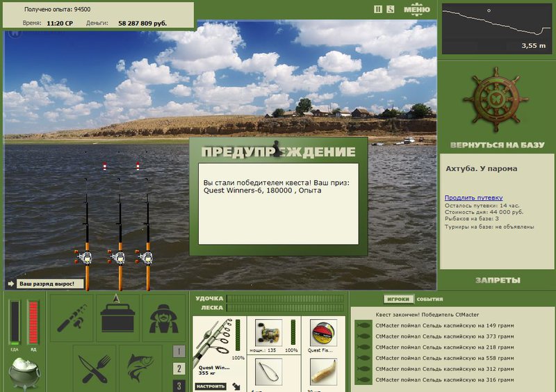Click the УДОЧКА tension bar
The height and width of the screenshot is (392, 556).
(x=285, y=298)
